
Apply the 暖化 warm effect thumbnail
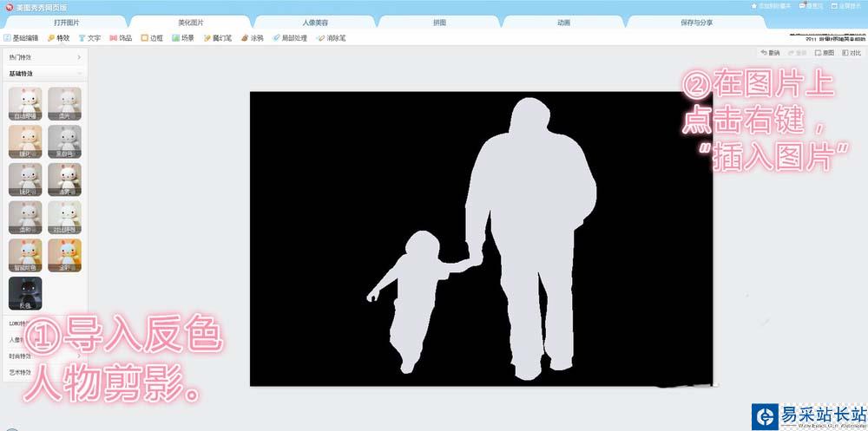25,141
